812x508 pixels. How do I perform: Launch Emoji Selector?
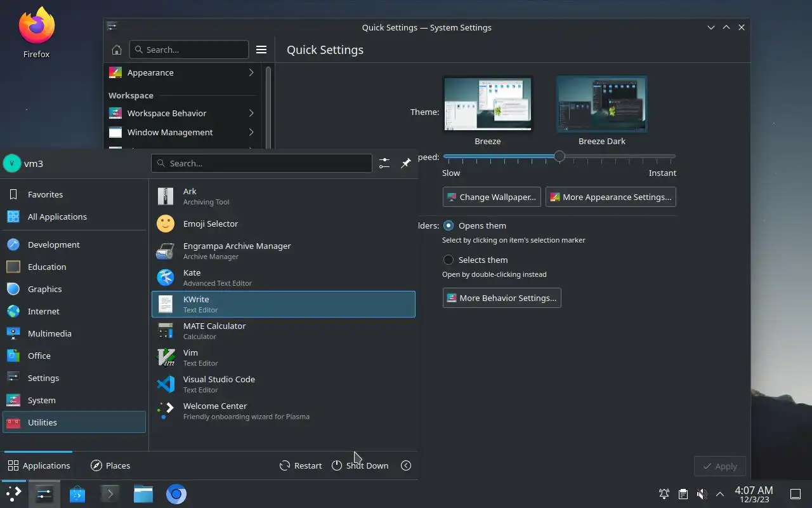(284, 224)
